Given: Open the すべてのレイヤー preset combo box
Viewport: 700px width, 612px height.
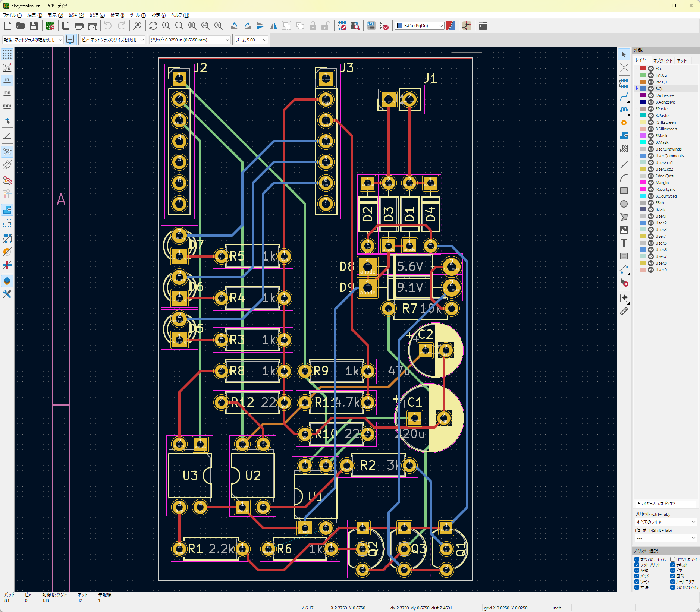Looking at the screenshot, I should click(x=665, y=522).
